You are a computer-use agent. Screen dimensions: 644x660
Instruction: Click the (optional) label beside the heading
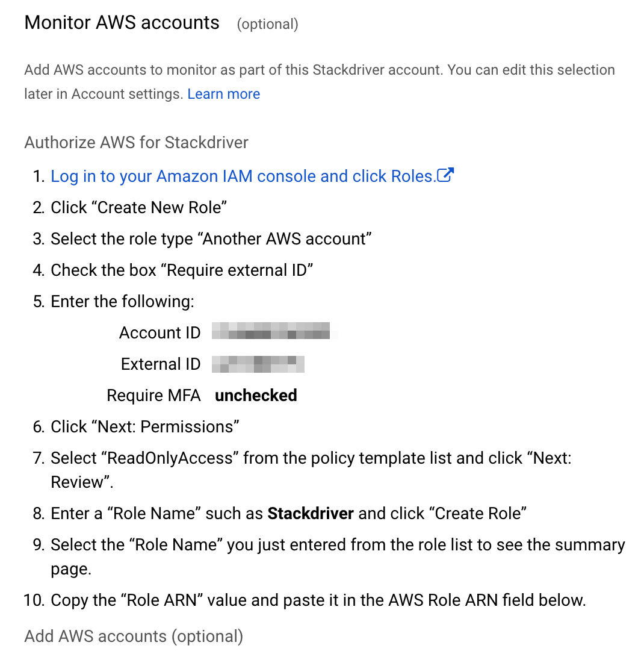(267, 25)
